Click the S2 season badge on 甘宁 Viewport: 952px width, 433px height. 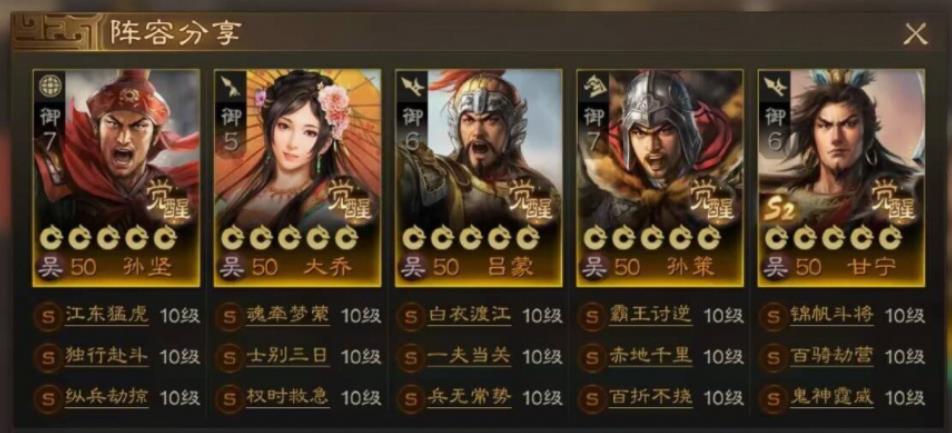point(780,209)
